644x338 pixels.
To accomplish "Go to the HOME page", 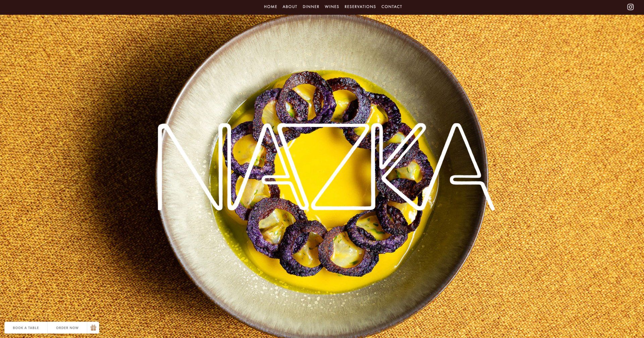I will point(270,7).
